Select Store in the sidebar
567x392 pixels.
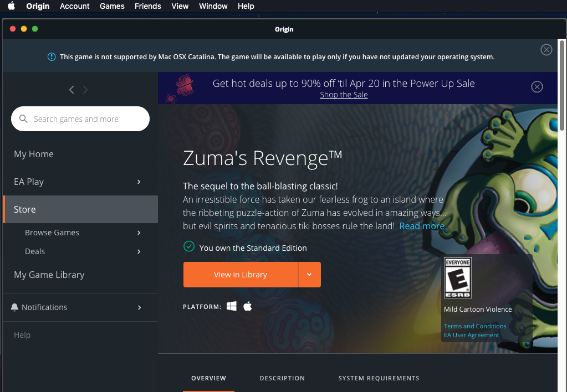coord(80,209)
